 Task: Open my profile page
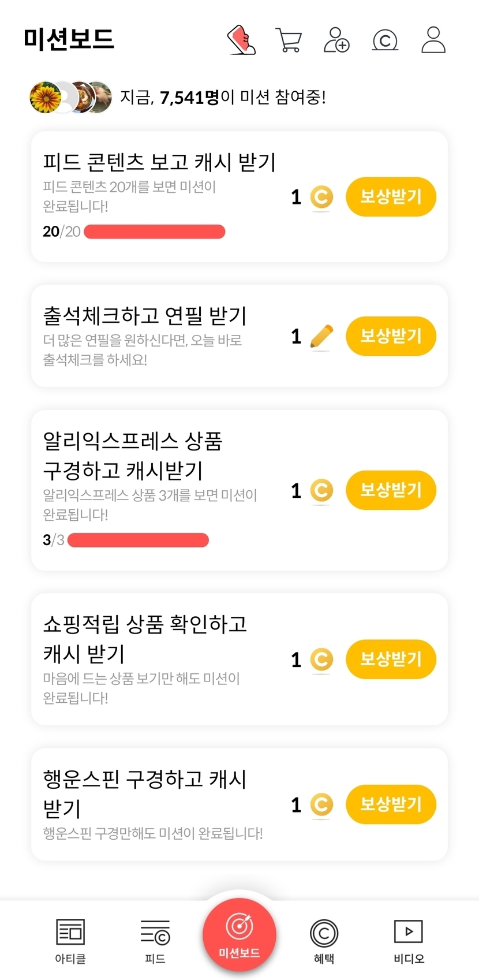[x=433, y=40]
